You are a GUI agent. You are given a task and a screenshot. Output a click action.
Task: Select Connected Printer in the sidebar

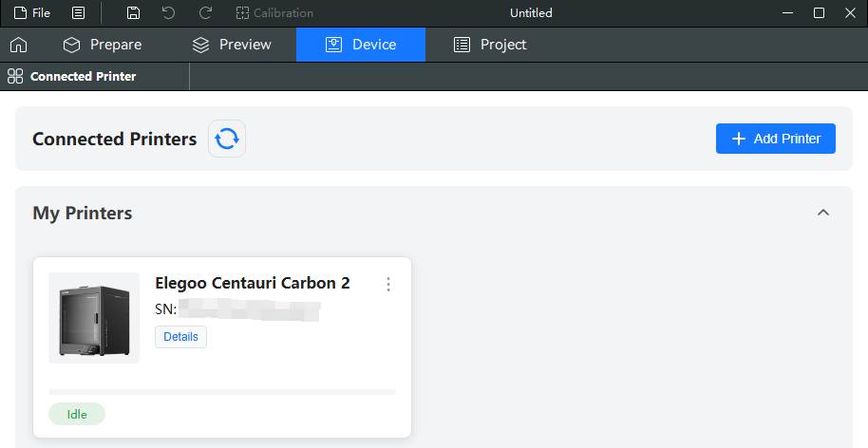coord(72,76)
